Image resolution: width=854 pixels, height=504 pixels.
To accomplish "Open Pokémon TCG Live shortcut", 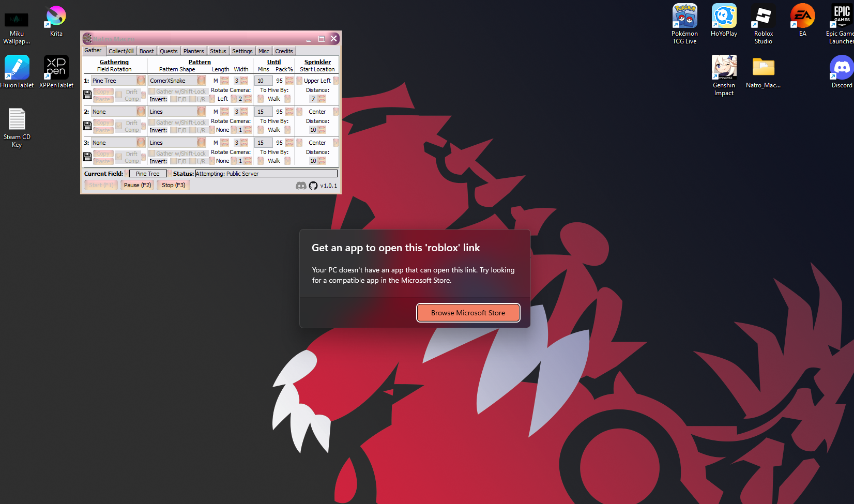I will pyautogui.click(x=684, y=24).
